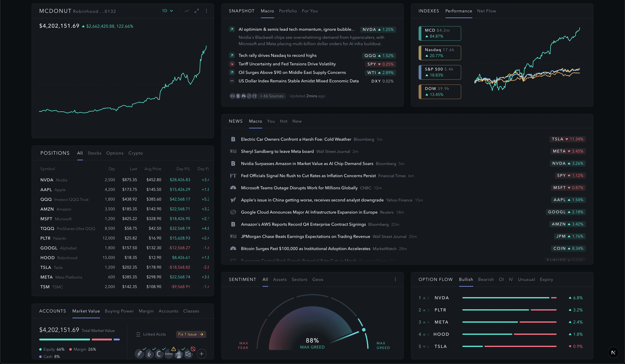Screen dimensions: 625x364
Task: Filter positions by Crypto tab
Action: pyautogui.click(x=135, y=153)
